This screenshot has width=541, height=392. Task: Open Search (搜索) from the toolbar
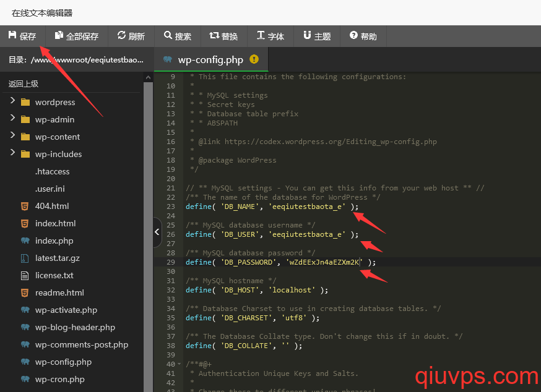[178, 36]
